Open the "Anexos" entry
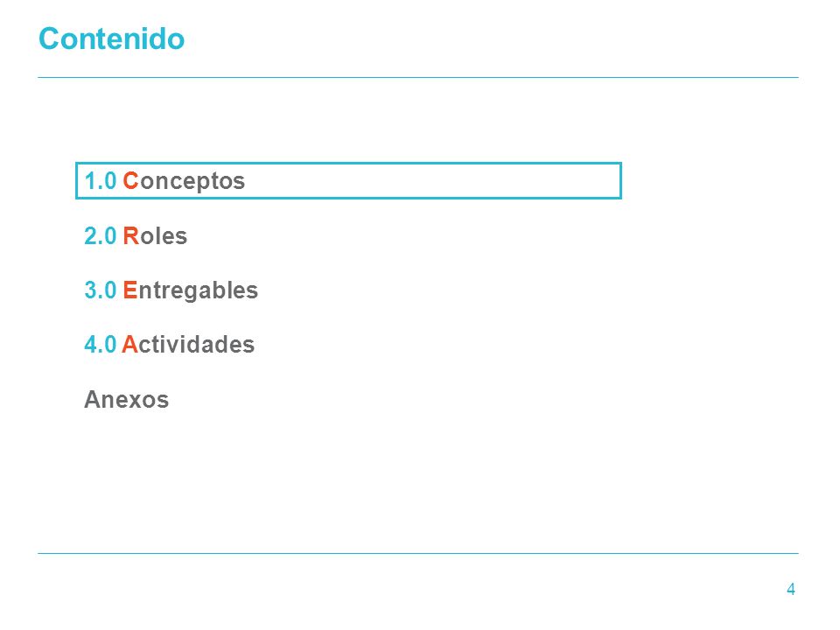 (x=126, y=400)
